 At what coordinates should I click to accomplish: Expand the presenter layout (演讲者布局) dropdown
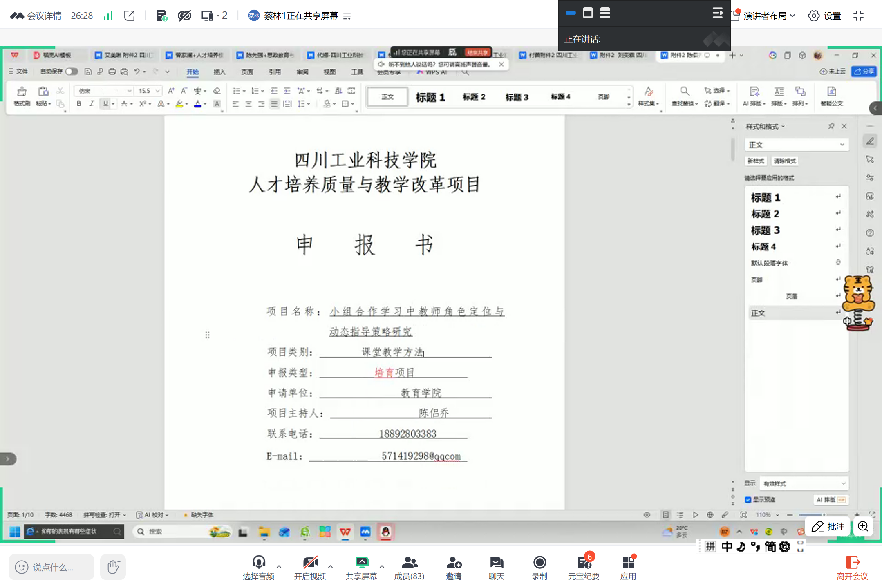pos(769,16)
